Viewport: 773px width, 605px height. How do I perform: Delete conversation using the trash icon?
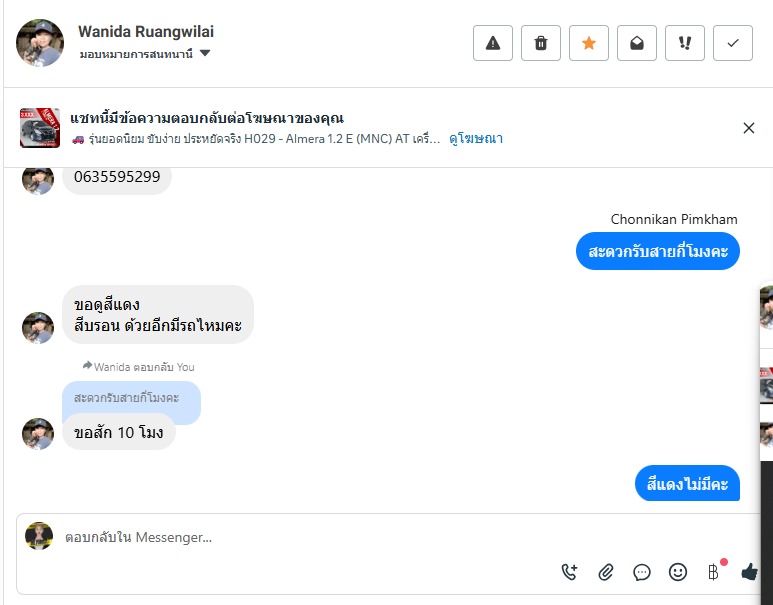(541, 43)
